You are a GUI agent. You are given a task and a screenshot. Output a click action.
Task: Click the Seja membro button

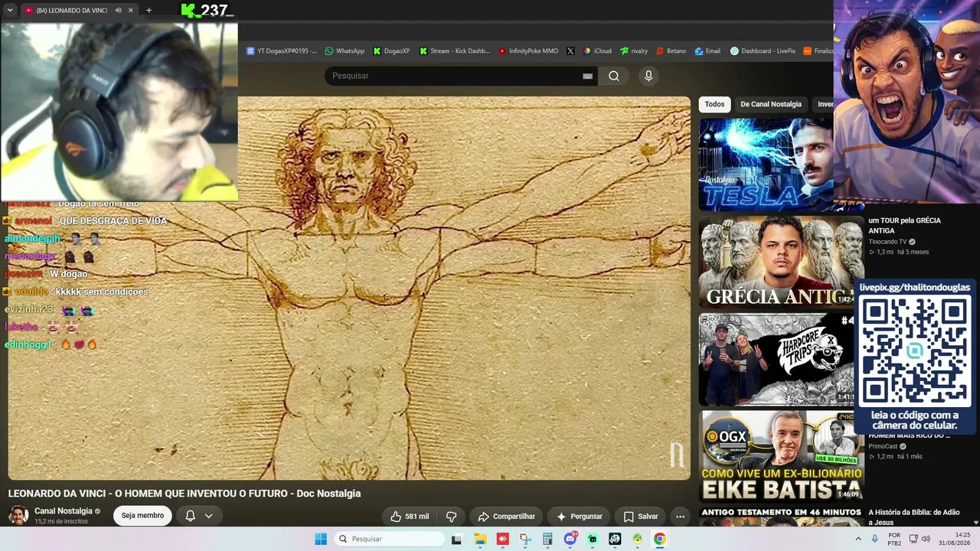point(142,516)
